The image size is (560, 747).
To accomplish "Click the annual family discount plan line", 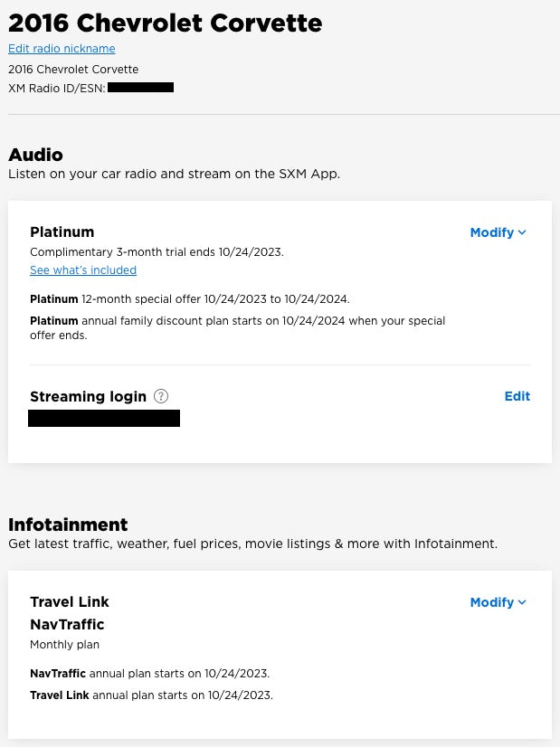I will [237, 327].
